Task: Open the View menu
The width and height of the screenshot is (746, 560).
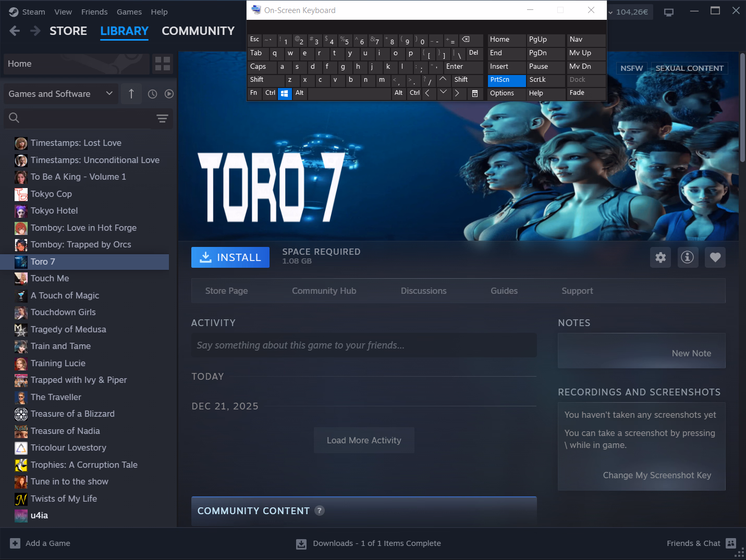Action: point(63,11)
